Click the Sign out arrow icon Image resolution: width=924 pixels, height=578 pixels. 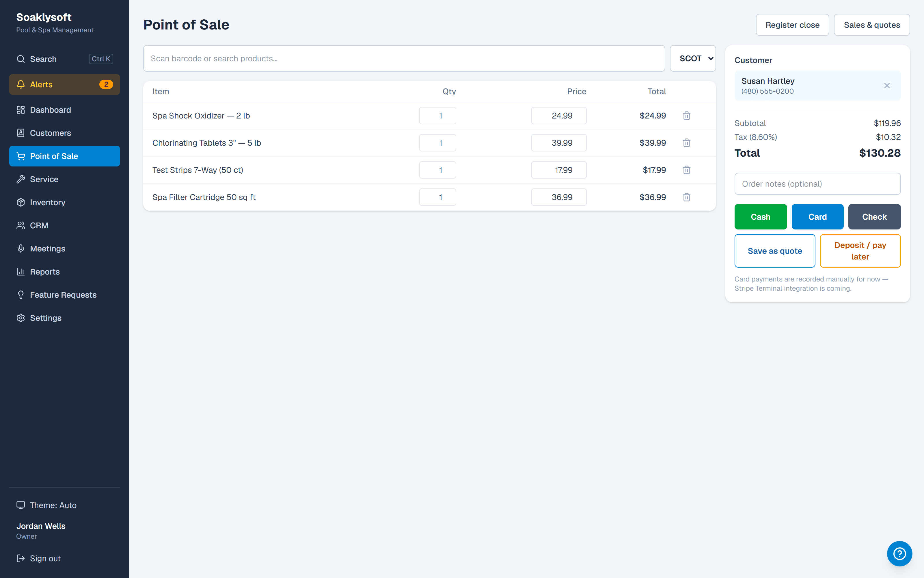pos(21,558)
